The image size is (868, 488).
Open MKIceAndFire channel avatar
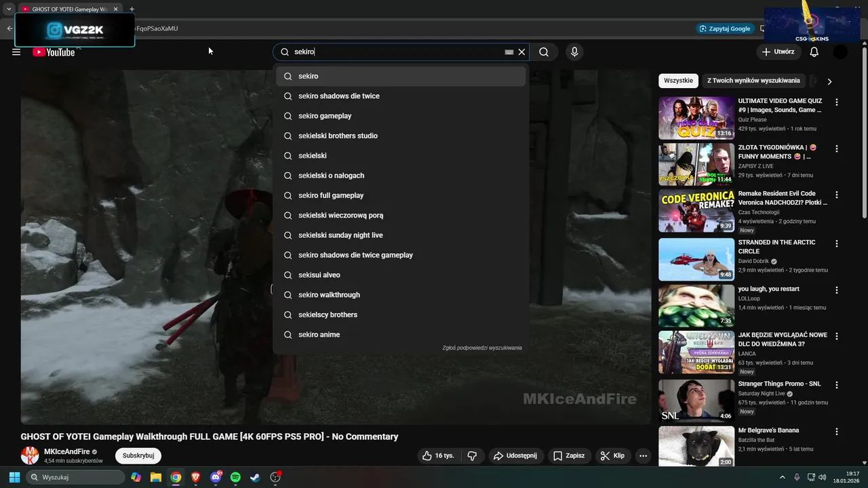(x=30, y=455)
